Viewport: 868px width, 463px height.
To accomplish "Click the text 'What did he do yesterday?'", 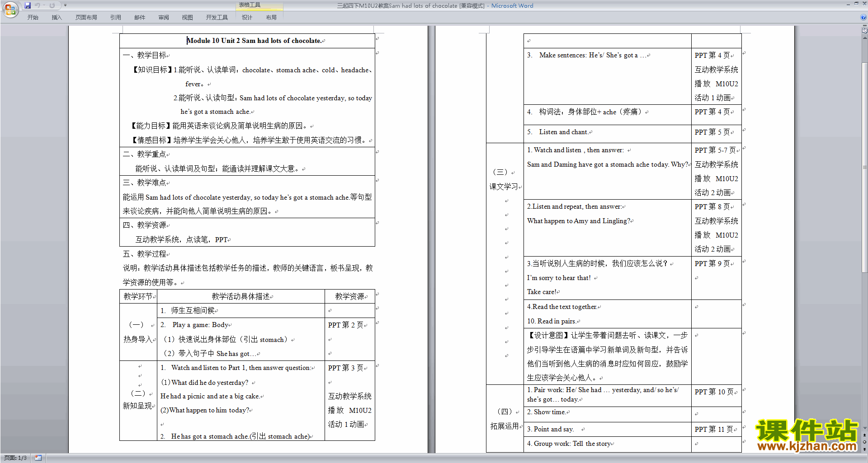I will [x=210, y=383].
